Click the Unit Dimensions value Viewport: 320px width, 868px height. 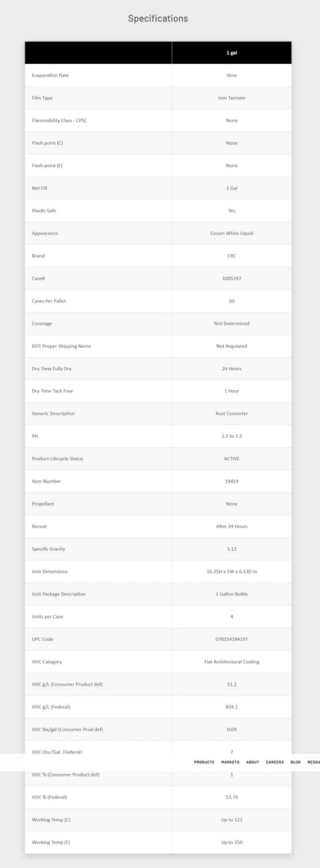point(232,572)
